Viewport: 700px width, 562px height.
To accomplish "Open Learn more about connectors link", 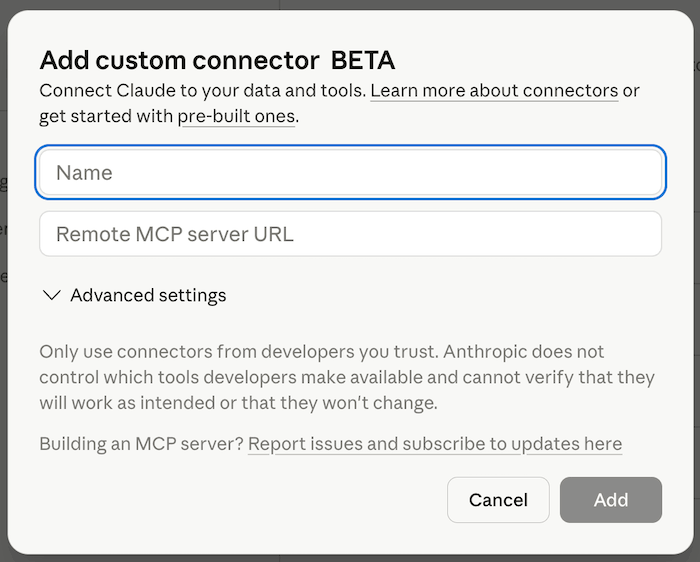I will pos(494,91).
